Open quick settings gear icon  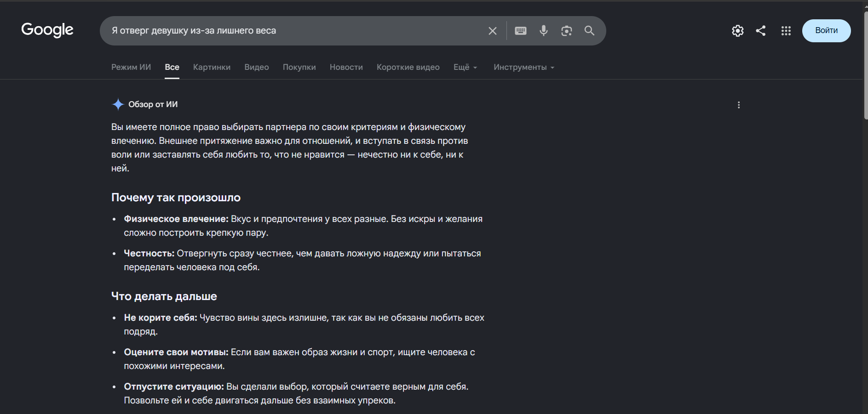[738, 31]
